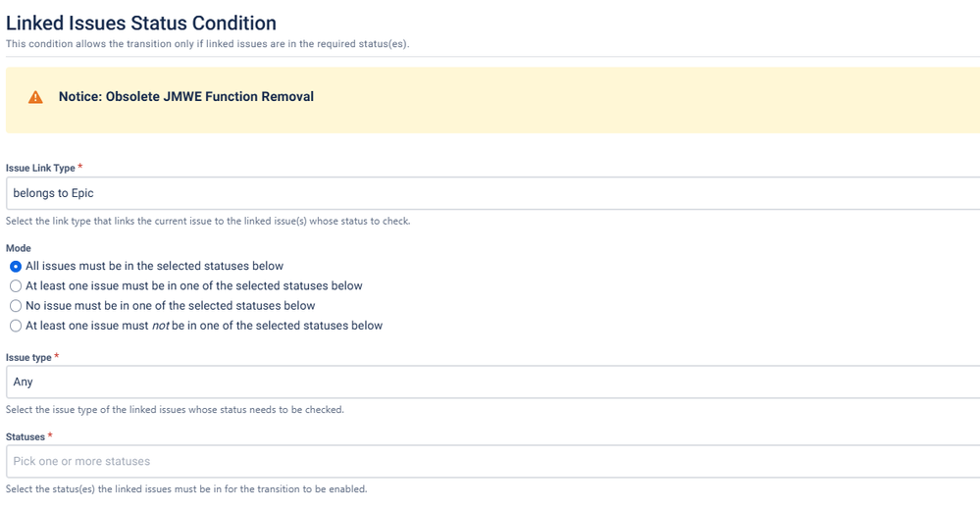This screenshot has height=509, width=980.
Task: Pick "At least one issue must not be" option
Action: click(16, 326)
